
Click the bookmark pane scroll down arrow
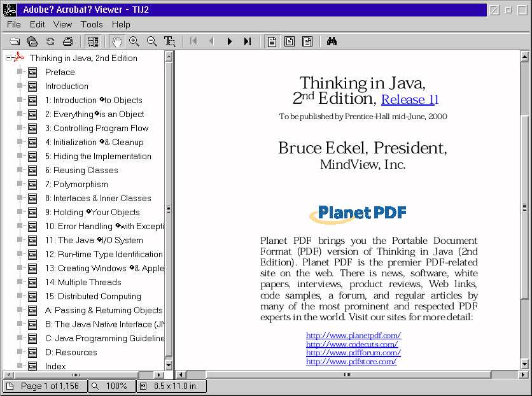pos(169,365)
